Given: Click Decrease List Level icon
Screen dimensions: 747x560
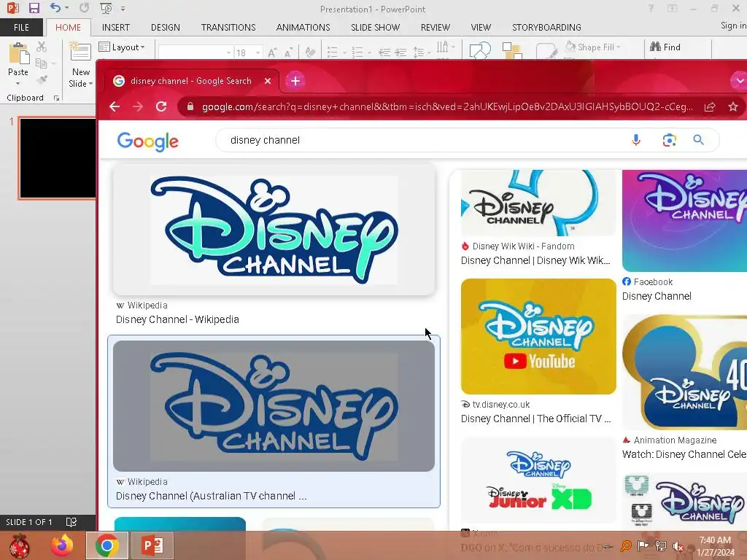Looking at the screenshot, I should [x=384, y=52].
